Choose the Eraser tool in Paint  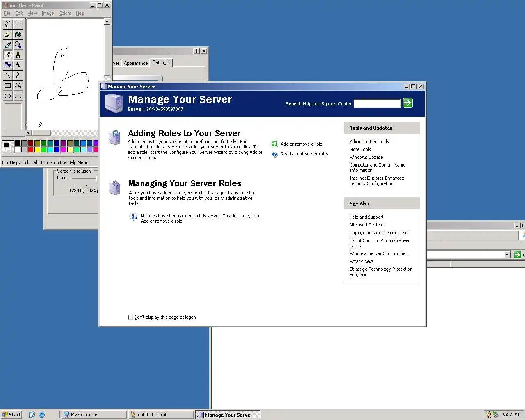pyautogui.click(x=8, y=34)
